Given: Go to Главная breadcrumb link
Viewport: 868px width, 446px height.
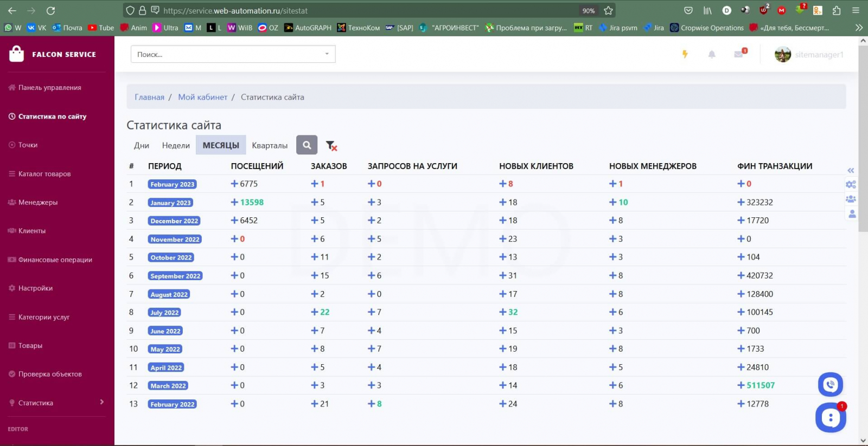Looking at the screenshot, I should point(149,97).
